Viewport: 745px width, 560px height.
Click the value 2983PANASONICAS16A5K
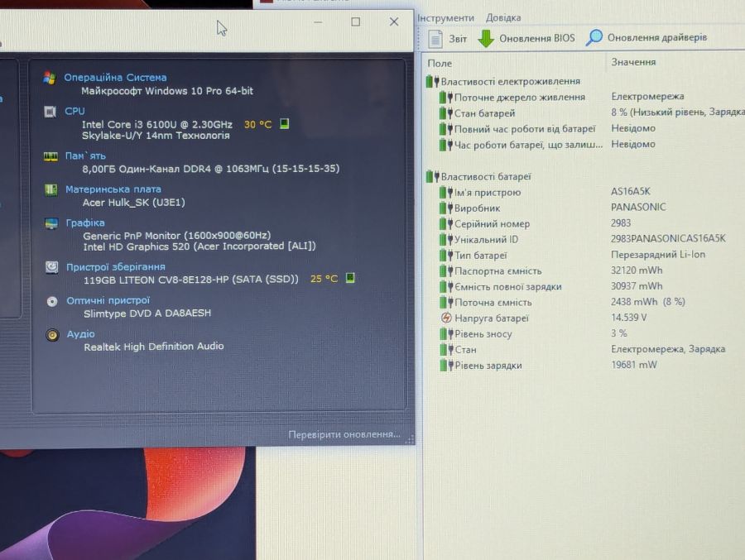coord(668,238)
